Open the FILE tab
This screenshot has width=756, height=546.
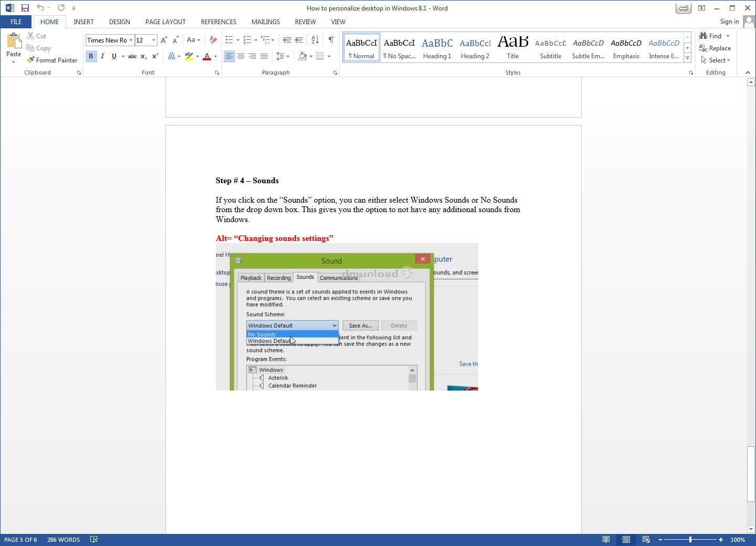[x=16, y=22]
